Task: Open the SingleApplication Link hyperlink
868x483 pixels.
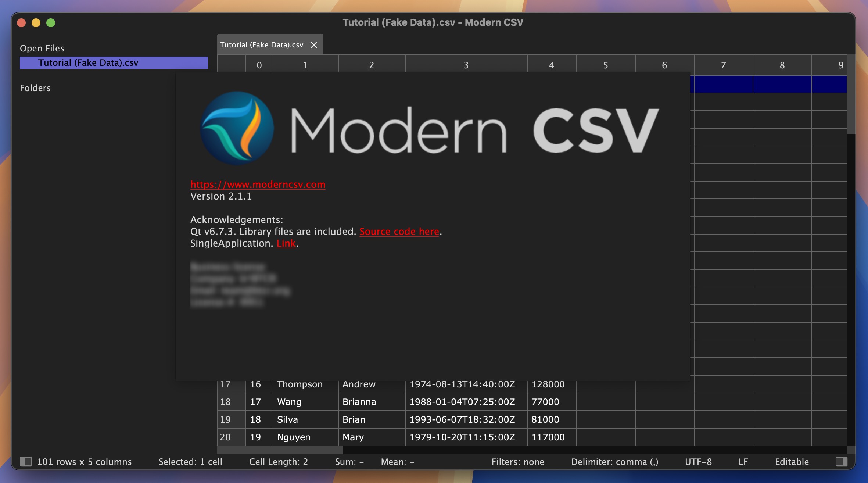Action: (286, 243)
